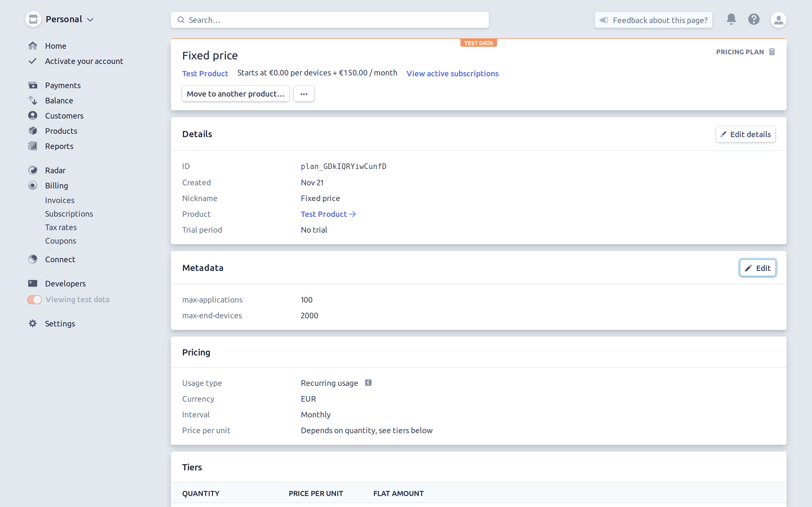812x507 pixels.
Task: Follow the View active subscriptions link
Action: click(452, 74)
